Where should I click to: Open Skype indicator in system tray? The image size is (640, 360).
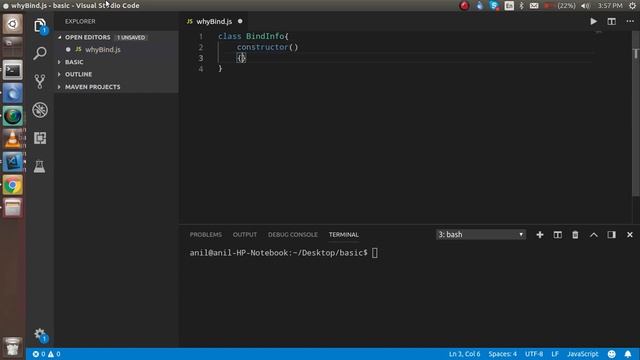coord(494,6)
